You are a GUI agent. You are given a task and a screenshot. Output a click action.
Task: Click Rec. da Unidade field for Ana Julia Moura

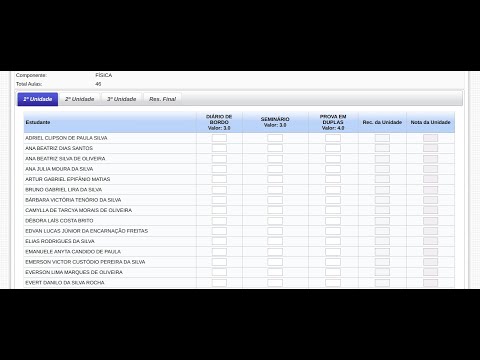click(382, 169)
